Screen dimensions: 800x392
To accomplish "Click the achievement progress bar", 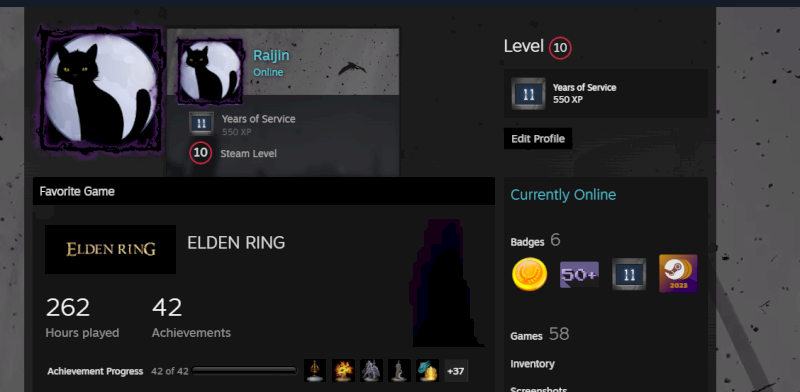I will 245,371.
